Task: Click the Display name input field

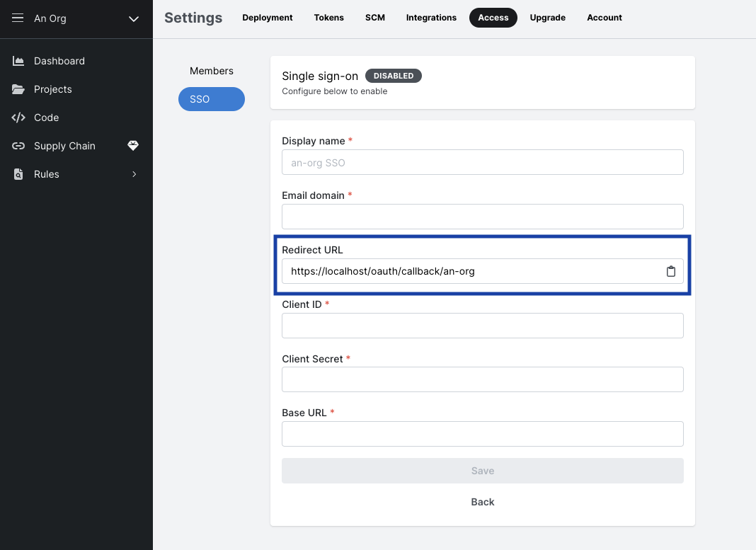Action: [x=482, y=162]
